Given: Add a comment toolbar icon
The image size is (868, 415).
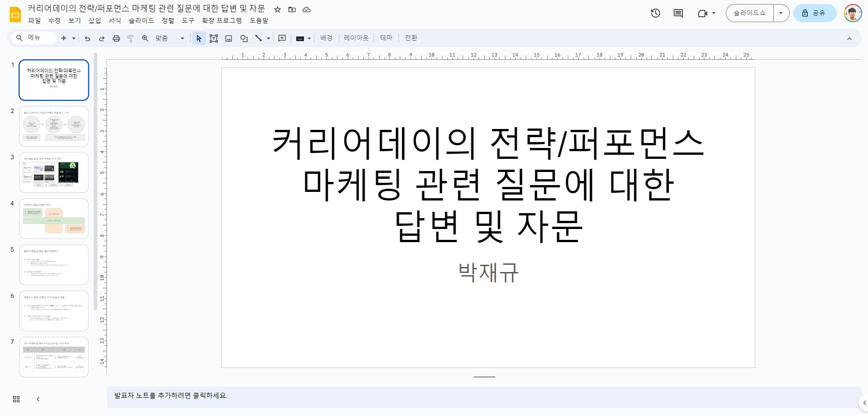Looking at the screenshot, I should coord(282,38).
